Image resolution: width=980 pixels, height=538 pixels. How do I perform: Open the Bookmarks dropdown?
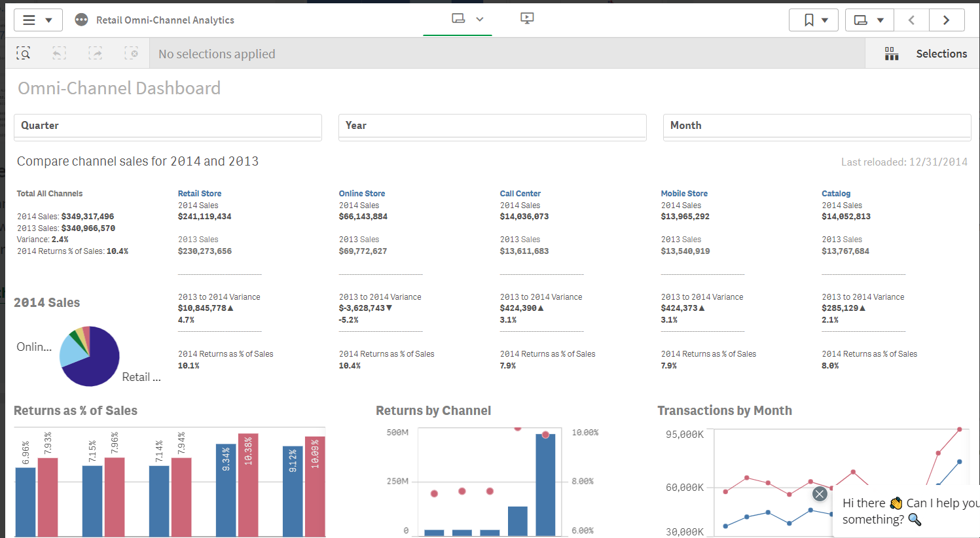814,20
